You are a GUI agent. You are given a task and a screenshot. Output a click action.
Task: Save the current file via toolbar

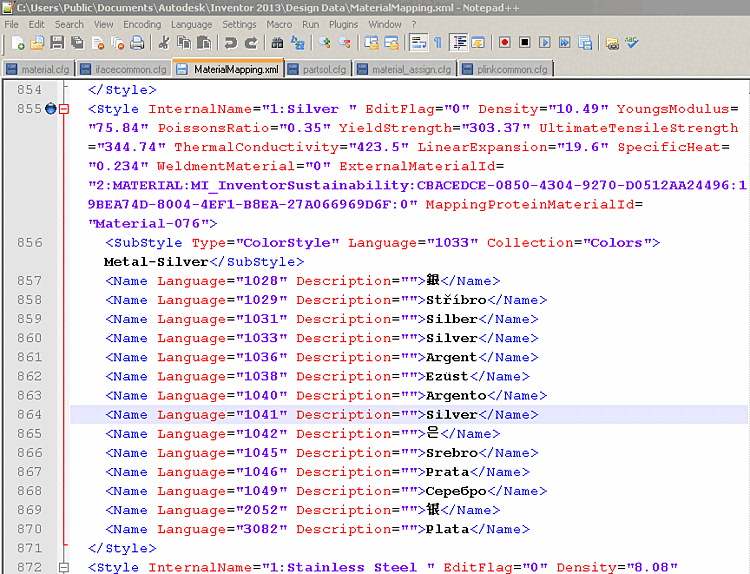tap(57, 43)
